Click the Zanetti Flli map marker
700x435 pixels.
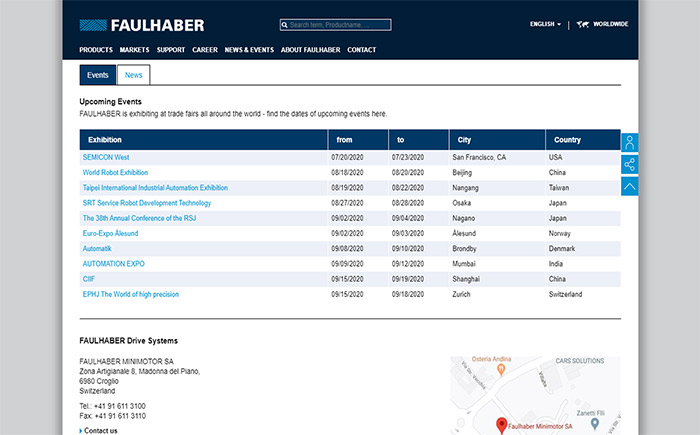tap(595, 423)
